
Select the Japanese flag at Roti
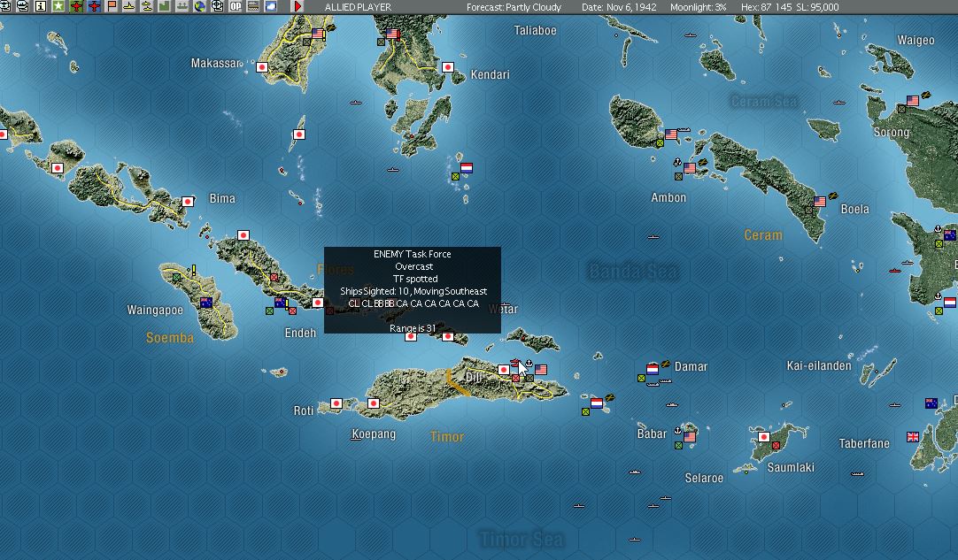pyautogui.click(x=336, y=403)
